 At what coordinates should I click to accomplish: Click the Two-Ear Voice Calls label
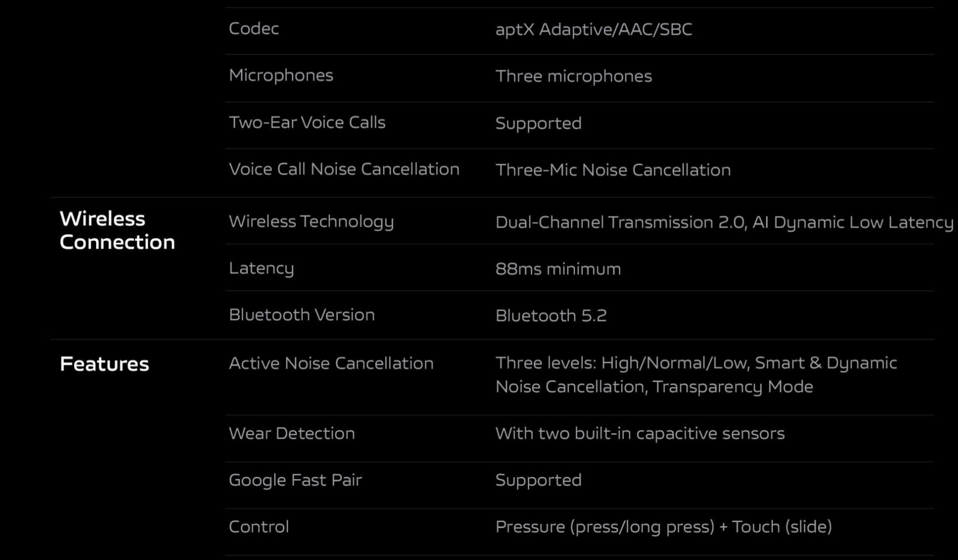pos(307,122)
